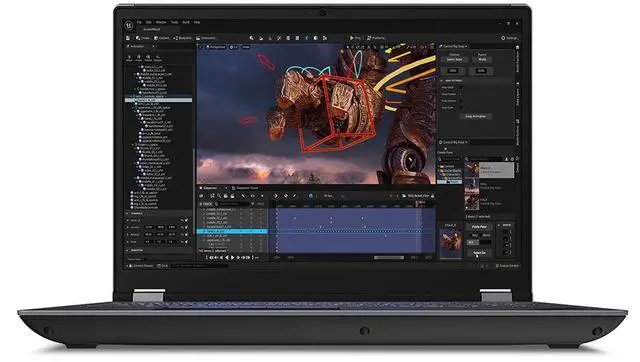Click the large pose preview thumbnail
640x362 pixels.
coord(451,243)
